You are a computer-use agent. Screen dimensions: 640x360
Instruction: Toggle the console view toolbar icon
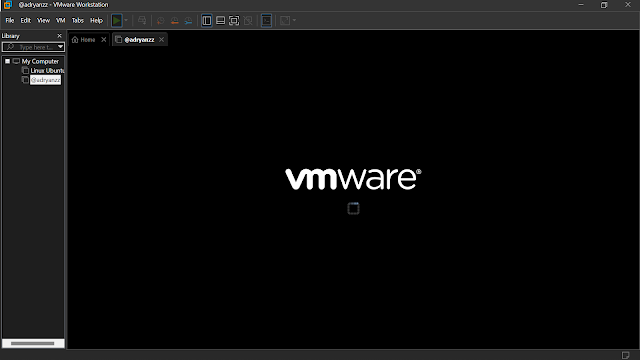tap(267, 20)
